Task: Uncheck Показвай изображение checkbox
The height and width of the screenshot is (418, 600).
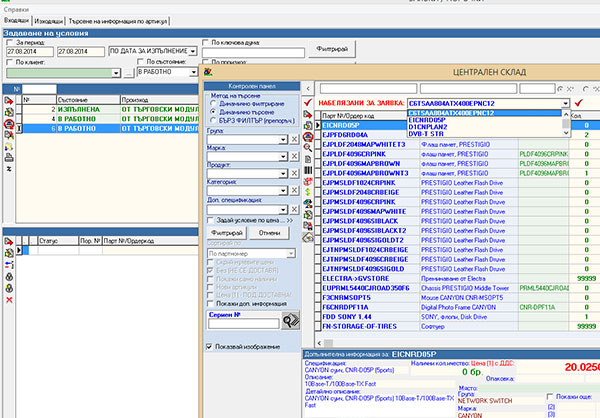Action: coord(209,346)
